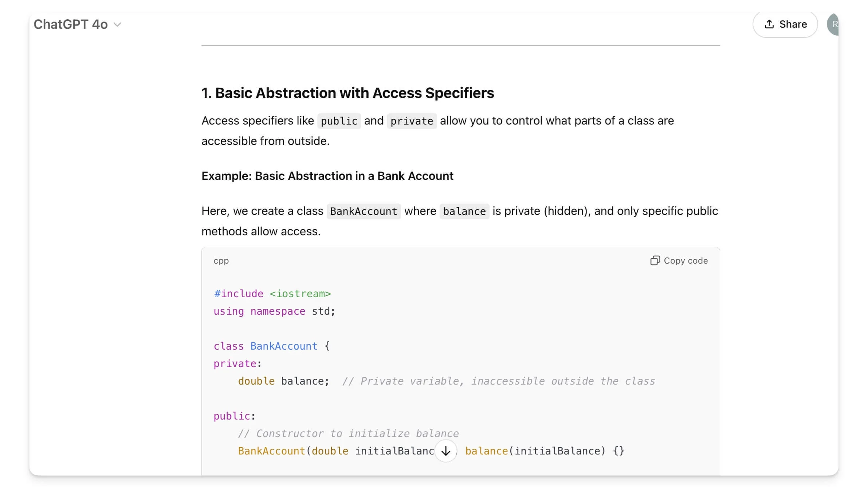Click the Basic Abstraction with Access Specifiers heading
This screenshot has height=488, width=868.
click(x=347, y=93)
